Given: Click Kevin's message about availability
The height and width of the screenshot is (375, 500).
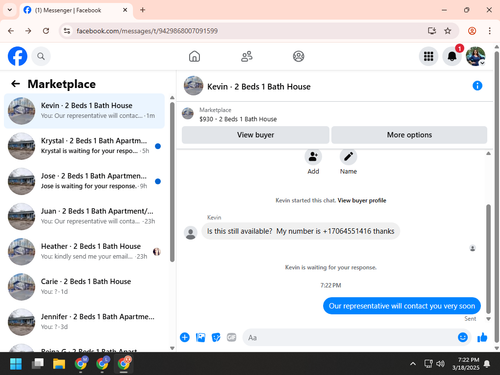Looking at the screenshot, I should pyautogui.click(x=300, y=231).
